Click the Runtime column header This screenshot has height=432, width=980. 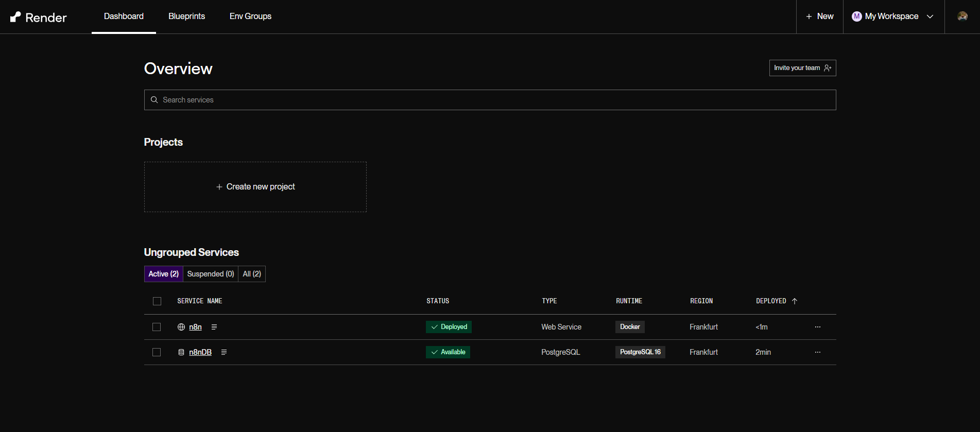(x=629, y=301)
